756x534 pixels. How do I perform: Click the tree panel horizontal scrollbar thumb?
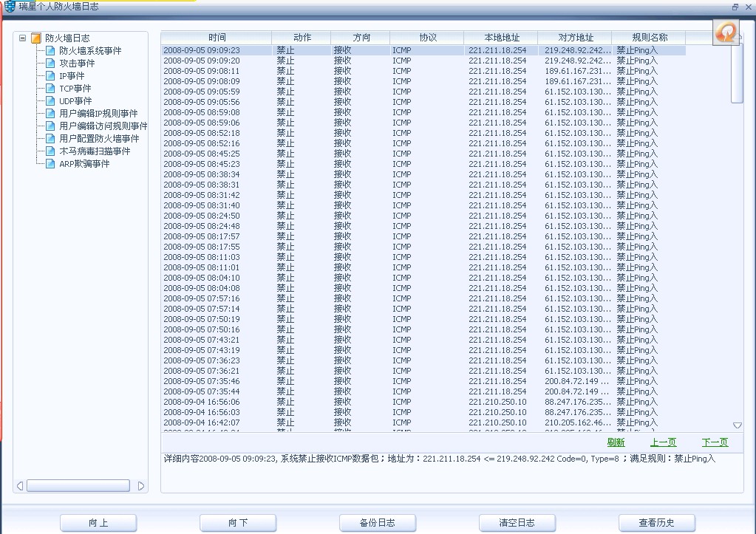[78, 486]
